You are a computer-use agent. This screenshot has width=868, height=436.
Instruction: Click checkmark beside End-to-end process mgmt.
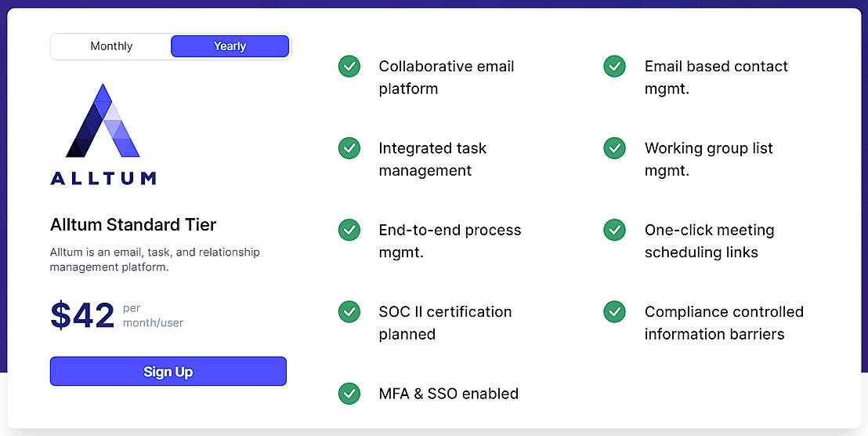coord(349,230)
